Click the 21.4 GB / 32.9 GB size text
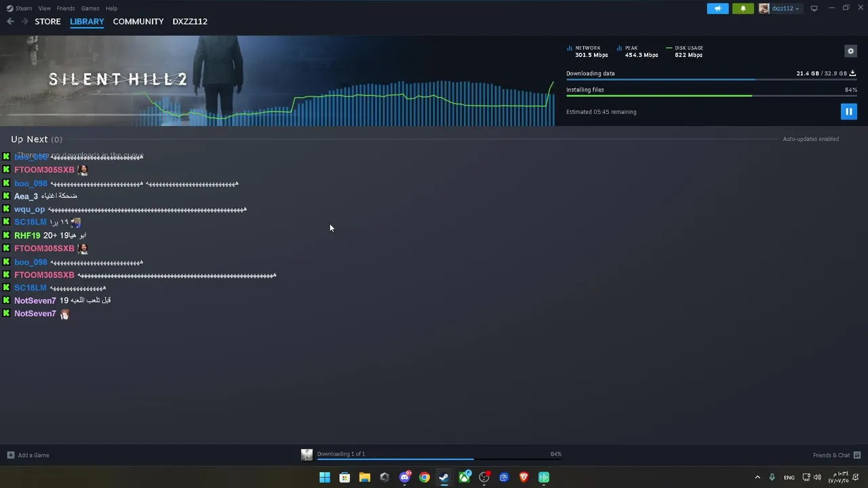Image resolution: width=868 pixels, height=488 pixels. [x=822, y=73]
